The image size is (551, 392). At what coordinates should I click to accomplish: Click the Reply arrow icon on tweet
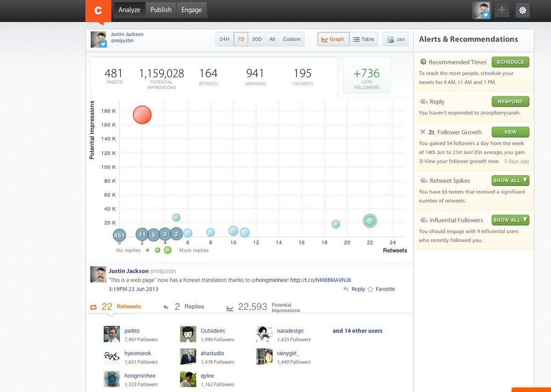pyautogui.click(x=347, y=289)
